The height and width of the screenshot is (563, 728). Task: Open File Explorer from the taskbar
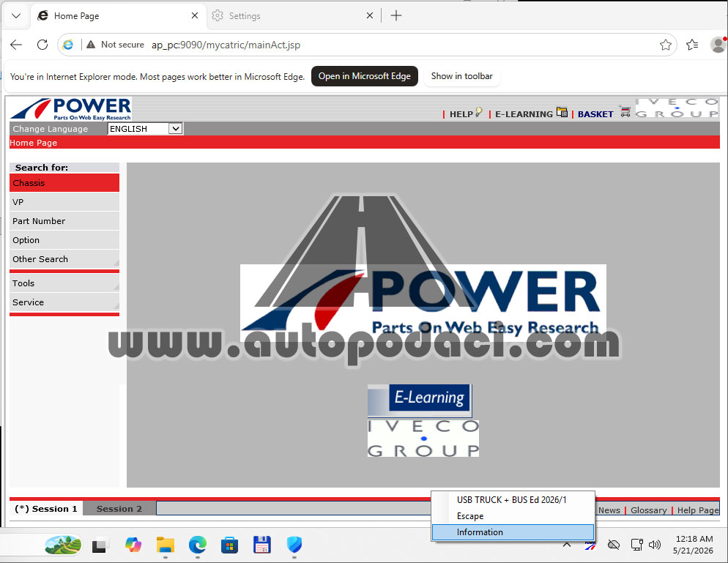click(166, 545)
